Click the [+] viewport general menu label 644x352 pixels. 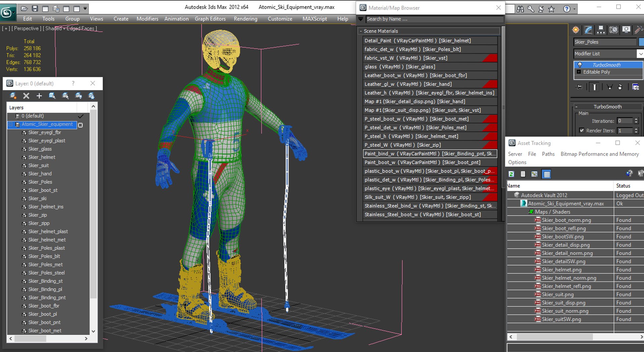pyautogui.click(x=6, y=29)
